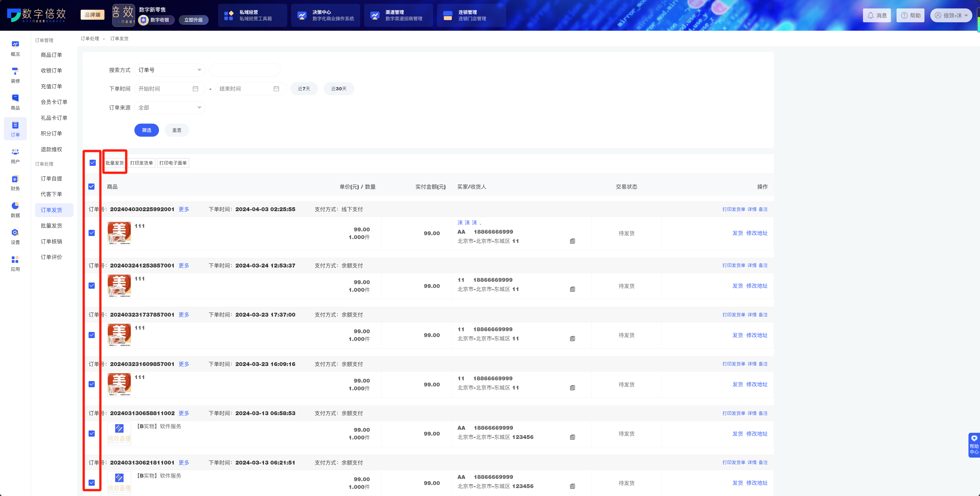Viewport: 980px width, 496px height.
Task: Uncheck order 202403241253857001 checkbox
Action: [x=92, y=286]
